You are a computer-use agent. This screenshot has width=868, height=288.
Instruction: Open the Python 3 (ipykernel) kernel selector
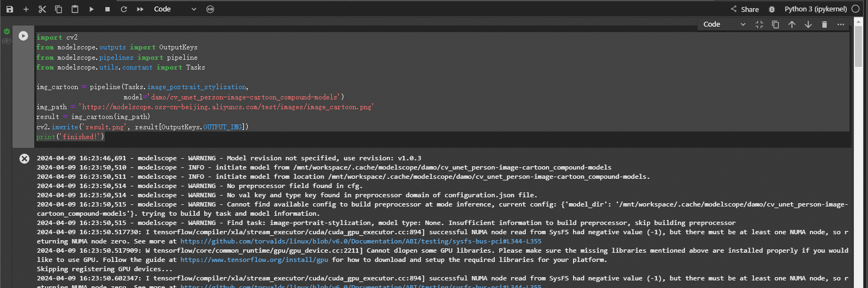click(815, 9)
